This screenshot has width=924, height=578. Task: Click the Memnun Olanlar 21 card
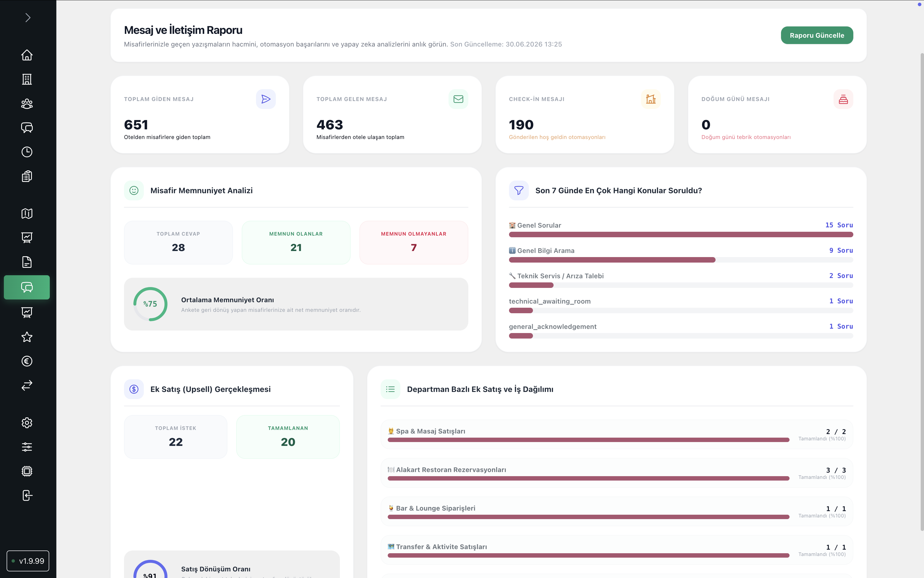point(296,242)
